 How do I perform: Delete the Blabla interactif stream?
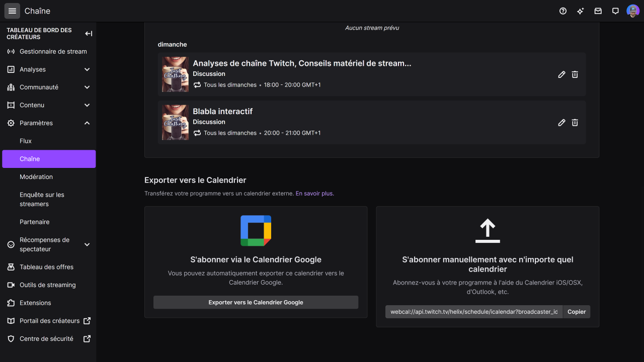(x=575, y=123)
